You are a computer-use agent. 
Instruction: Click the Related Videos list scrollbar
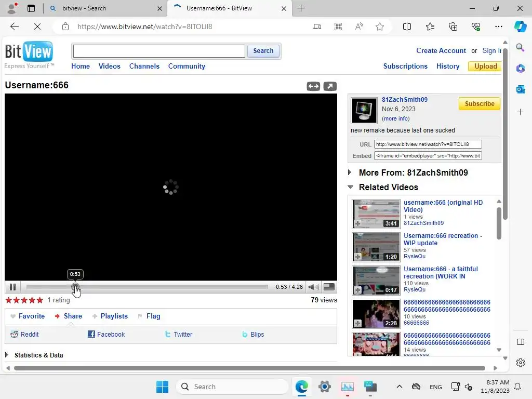point(499,223)
